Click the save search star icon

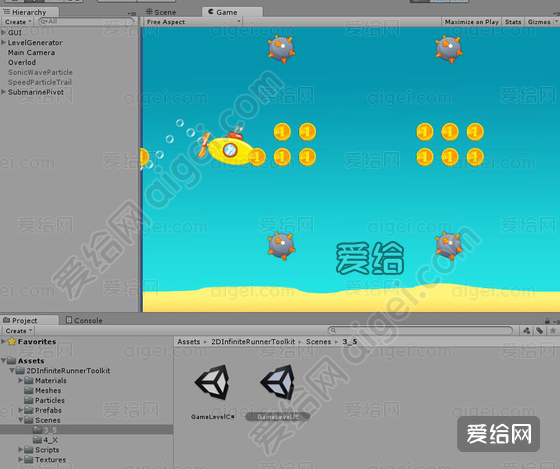(552, 331)
